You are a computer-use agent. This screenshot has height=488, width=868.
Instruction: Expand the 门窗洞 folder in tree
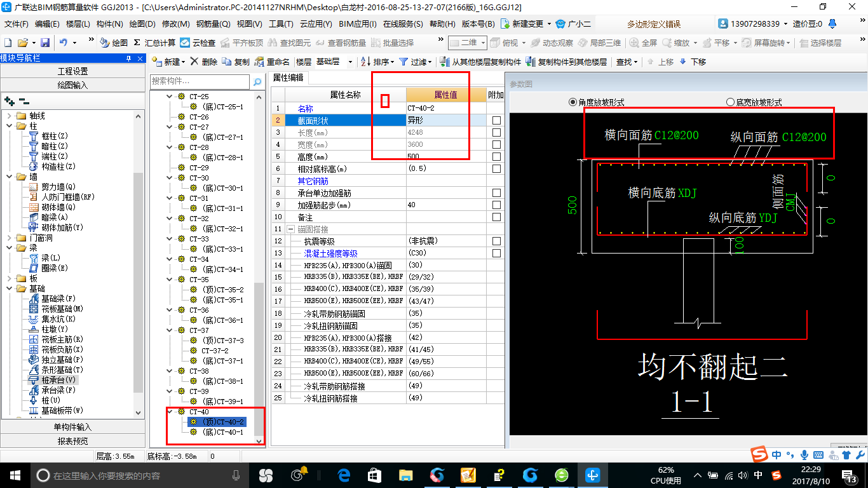[x=9, y=238]
